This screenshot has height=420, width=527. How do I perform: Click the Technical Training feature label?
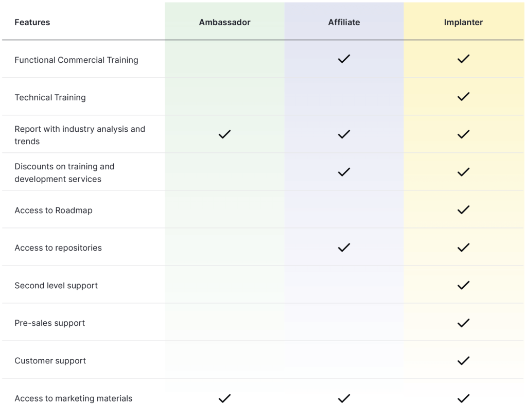click(50, 97)
